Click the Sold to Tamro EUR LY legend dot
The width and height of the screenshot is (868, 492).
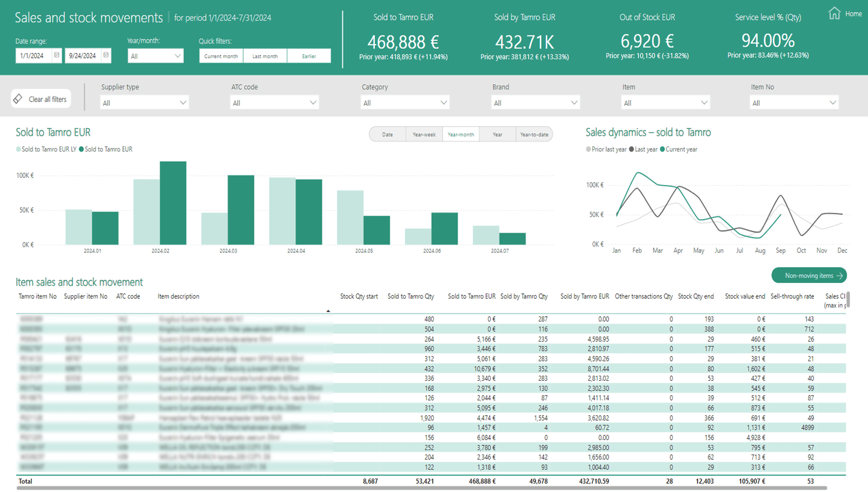pos(18,150)
